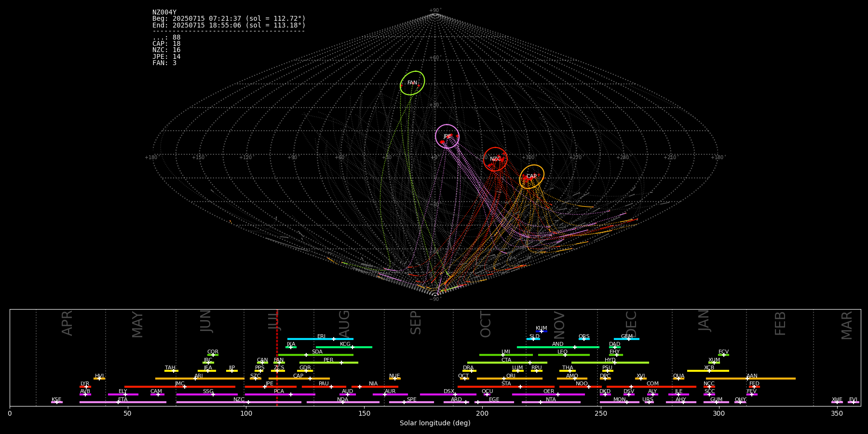The image size is (868, 434).
Task: Click the PER shower bar in timeline
Action: pyautogui.click(x=329, y=363)
